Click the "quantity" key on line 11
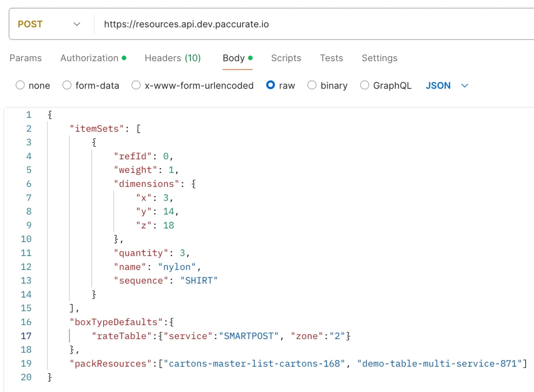534x392 pixels. pyautogui.click(x=141, y=253)
